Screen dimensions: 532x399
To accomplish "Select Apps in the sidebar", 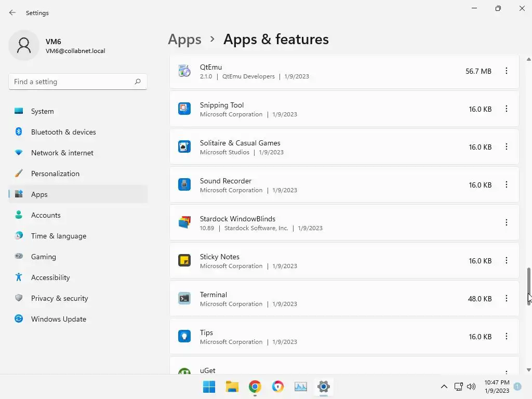I will coord(78,194).
